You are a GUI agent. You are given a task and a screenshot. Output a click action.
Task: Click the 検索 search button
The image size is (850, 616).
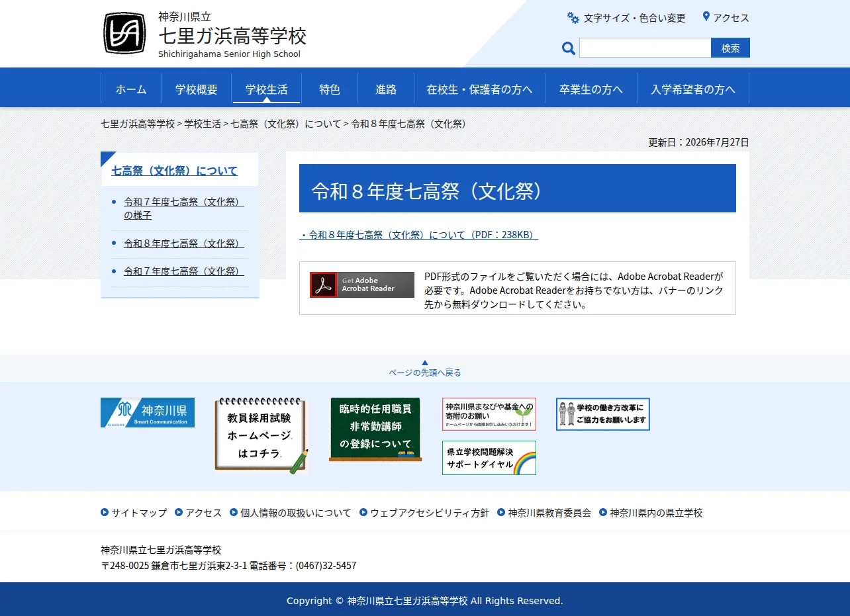[731, 48]
